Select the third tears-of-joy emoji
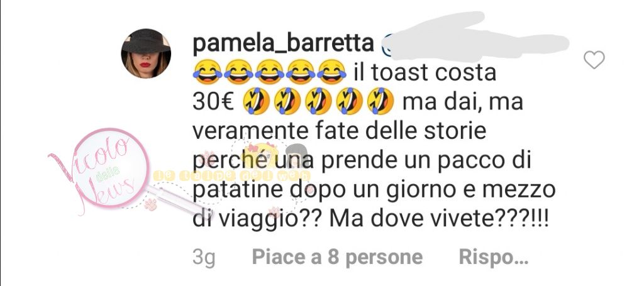 coord(269,72)
